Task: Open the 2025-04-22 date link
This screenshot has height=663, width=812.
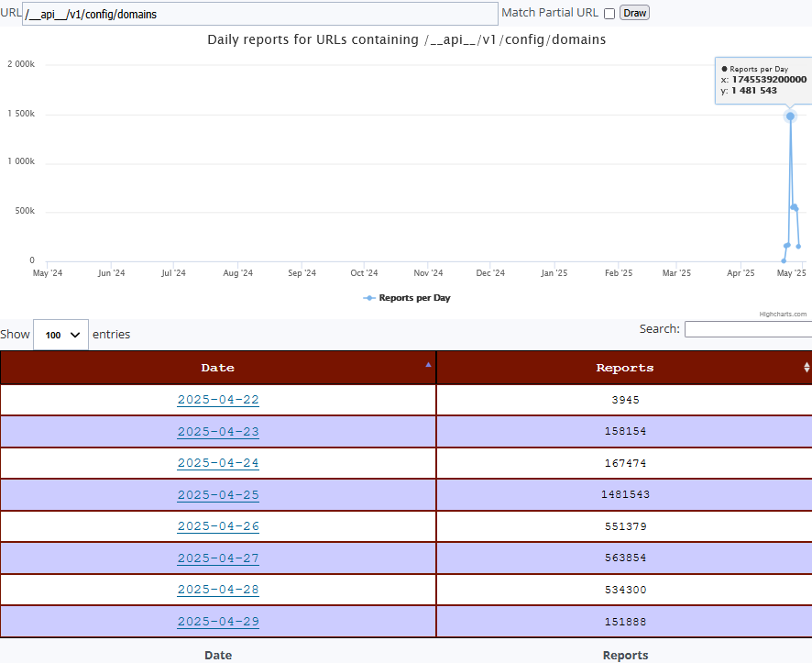Action: pos(218,400)
